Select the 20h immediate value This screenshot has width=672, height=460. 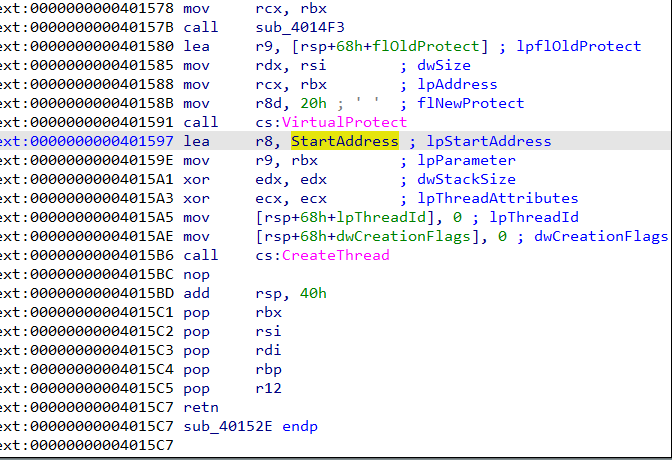point(313,103)
